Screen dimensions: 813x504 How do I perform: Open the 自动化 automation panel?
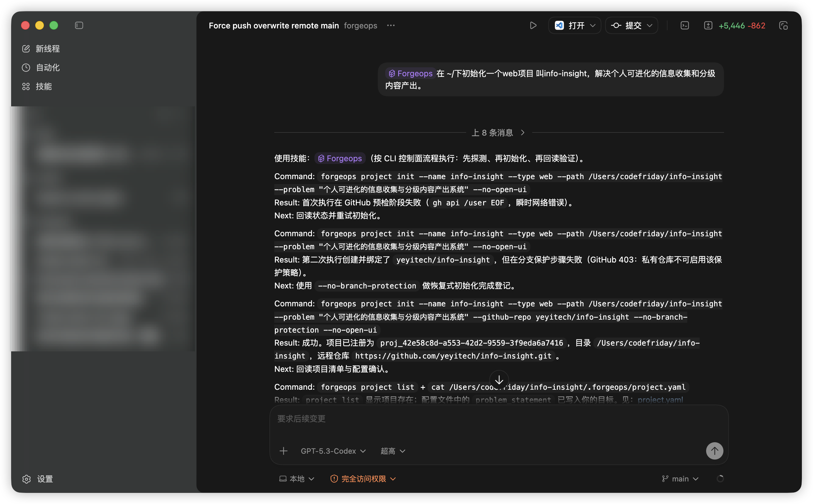tap(47, 67)
